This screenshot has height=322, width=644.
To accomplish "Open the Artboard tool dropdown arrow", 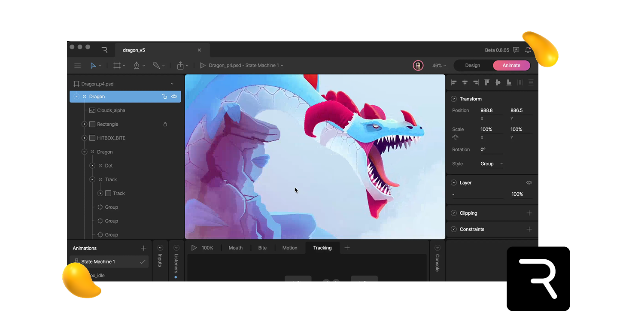I will coord(124,66).
